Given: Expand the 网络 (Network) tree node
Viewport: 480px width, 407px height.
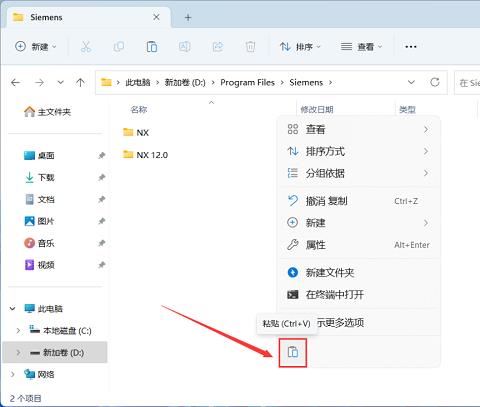Looking at the screenshot, I should point(13,375).
